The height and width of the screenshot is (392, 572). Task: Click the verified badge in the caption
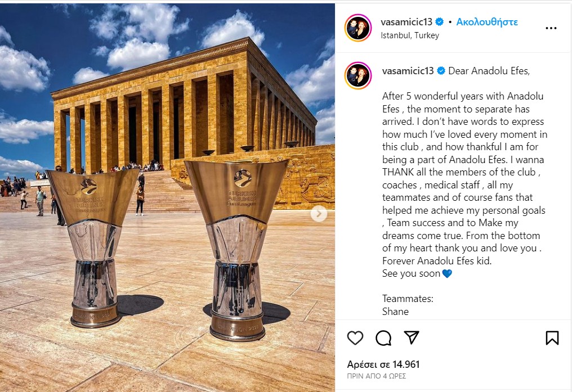[x=441, y=71]
